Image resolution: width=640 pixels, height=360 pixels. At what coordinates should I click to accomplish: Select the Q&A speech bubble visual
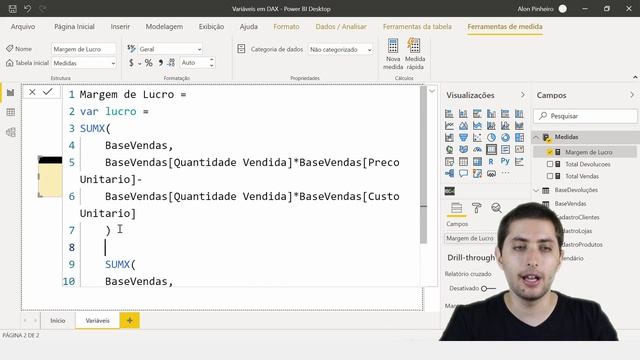463,173
